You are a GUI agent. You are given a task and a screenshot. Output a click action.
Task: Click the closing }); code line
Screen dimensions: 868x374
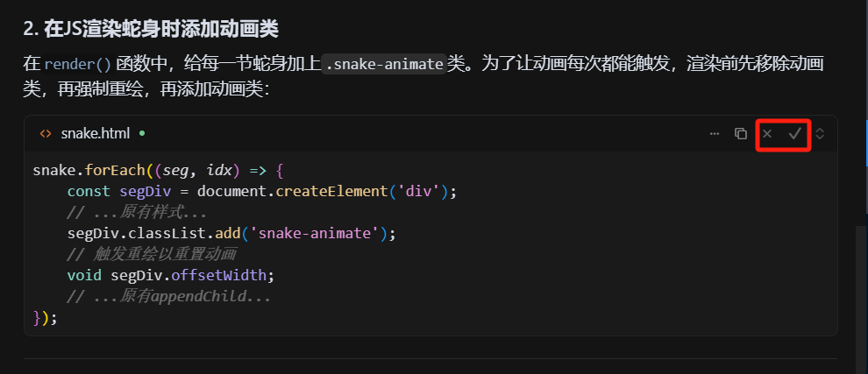point(45,317)
